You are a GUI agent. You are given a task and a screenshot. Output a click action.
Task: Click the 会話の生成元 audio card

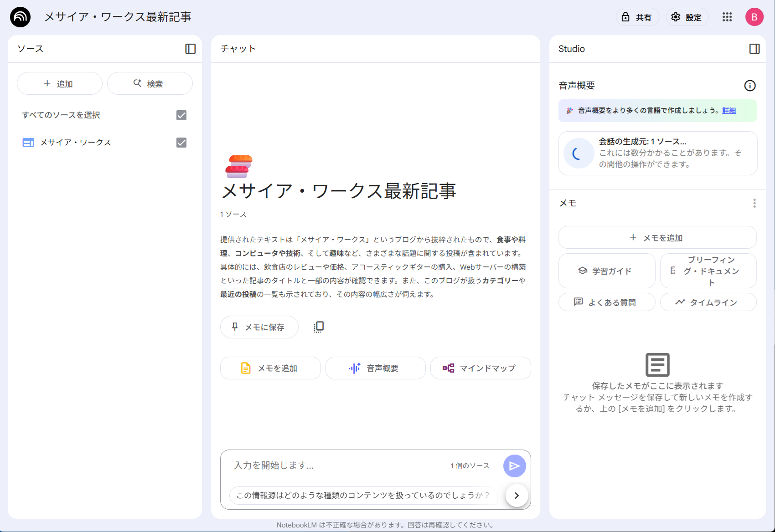click(658, 153)
